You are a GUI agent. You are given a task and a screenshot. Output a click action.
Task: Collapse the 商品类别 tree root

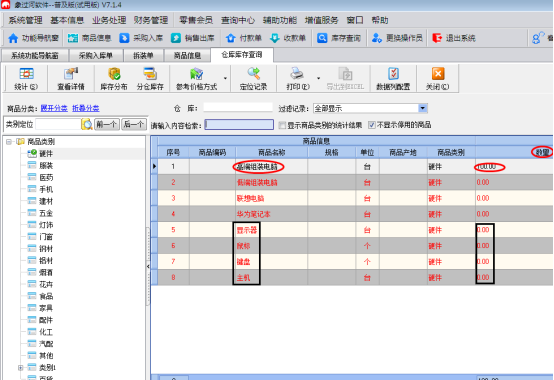tap(9, 142)
